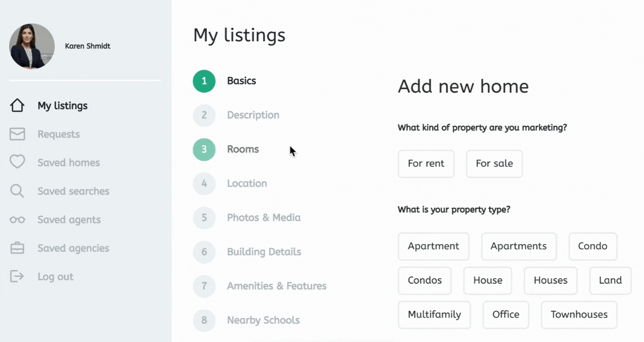Image resolution: width=644 pixels, height=342 pixels.
Task: Choose the Condo property type
Action: [x=592, y=246]
